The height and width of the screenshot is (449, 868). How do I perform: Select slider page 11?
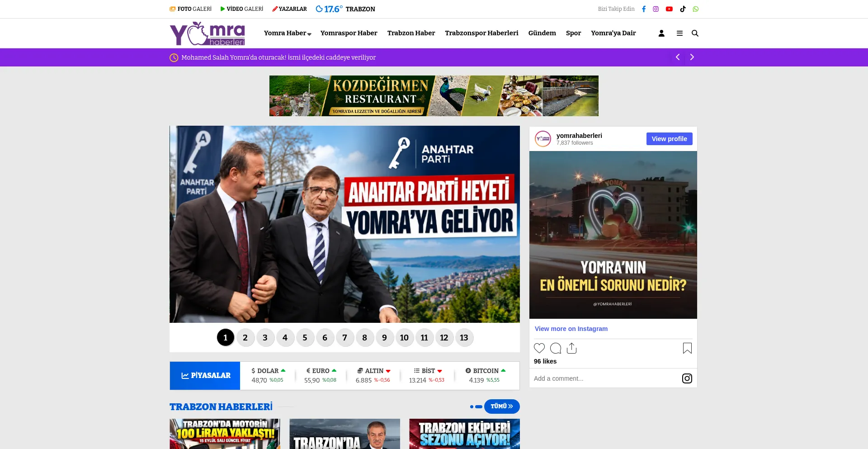click(x=424, y=337)
